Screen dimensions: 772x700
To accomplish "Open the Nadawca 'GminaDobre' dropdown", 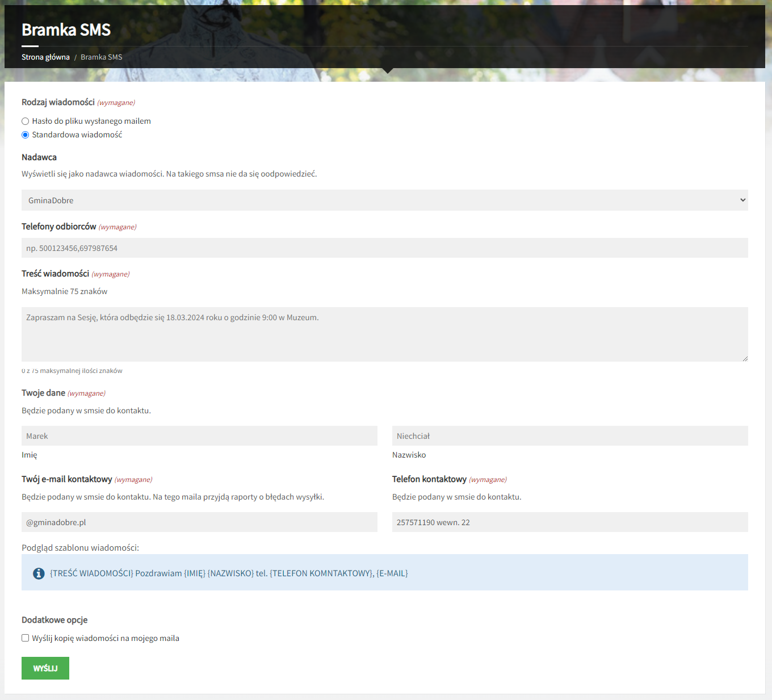I will click(x=384, y=200).
